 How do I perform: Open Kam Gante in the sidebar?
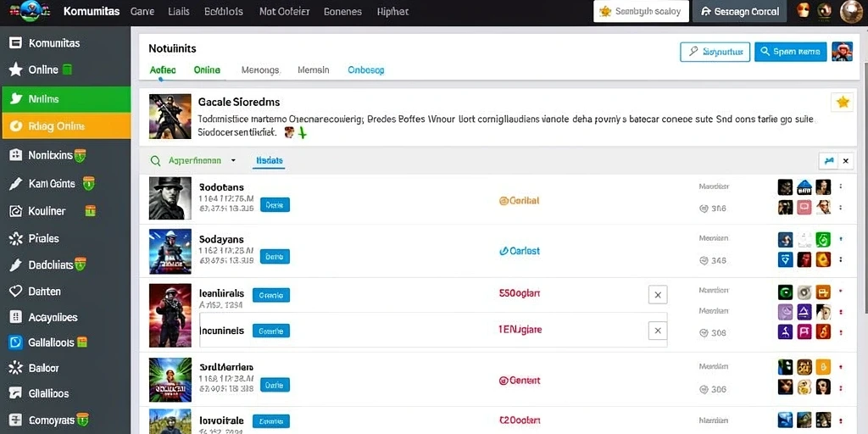[x=65, y=183]
